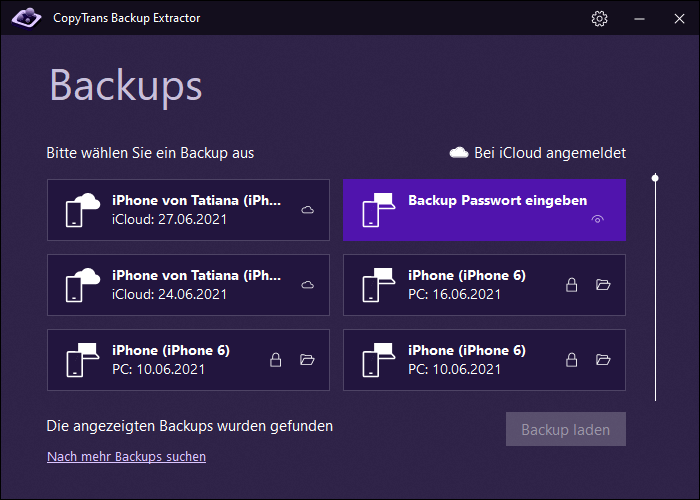Click device icon of 27.06.2021 iCloud backup
Image resolution: width=700 pixels, height=500 pixels.
[x=83, y=210]
